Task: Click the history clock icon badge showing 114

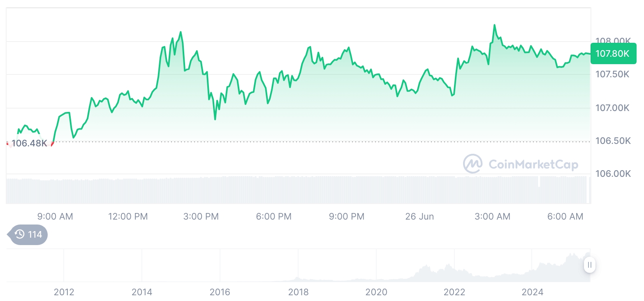Action: [x=28, y=235]
